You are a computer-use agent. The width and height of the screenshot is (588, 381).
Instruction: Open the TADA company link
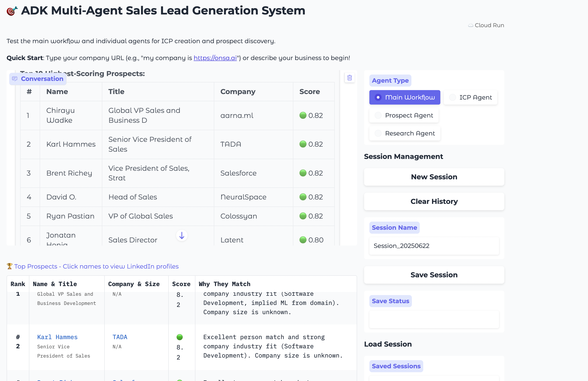pos(120,337)
